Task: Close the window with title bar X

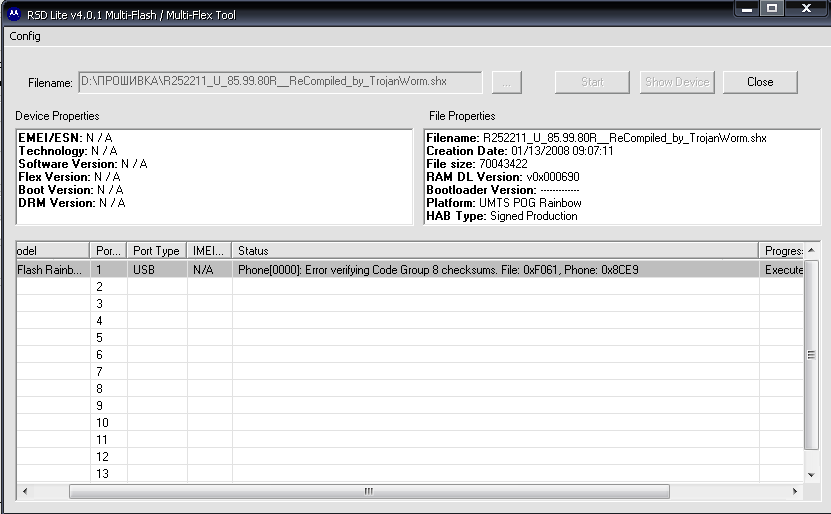Action: point(807,8)
